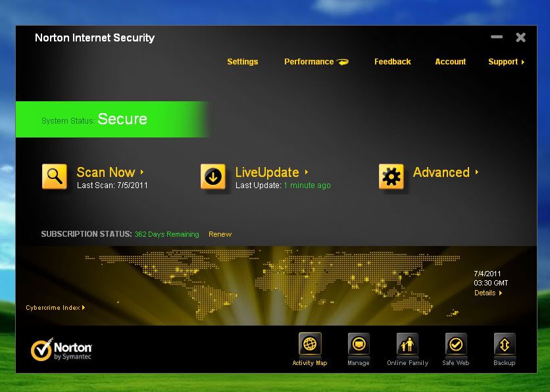Screen dimensions: 550x392
Task: Click the Online Family label
Action: [408, 363]
